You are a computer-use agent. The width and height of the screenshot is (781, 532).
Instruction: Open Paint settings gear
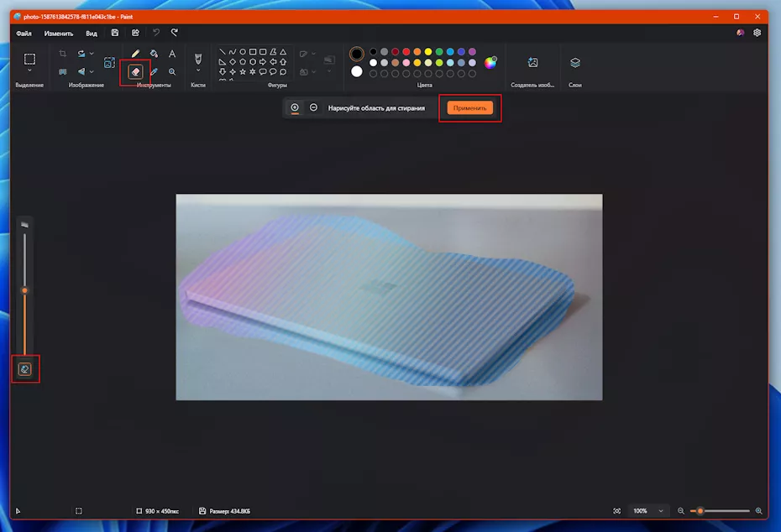[x=757, y=33]
